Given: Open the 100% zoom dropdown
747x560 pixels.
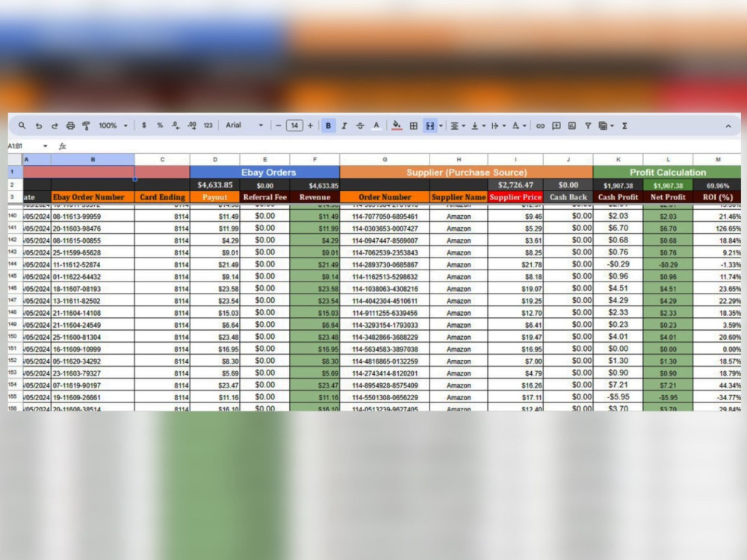Looking at the screenshot, I should click(x=114, y=125).
